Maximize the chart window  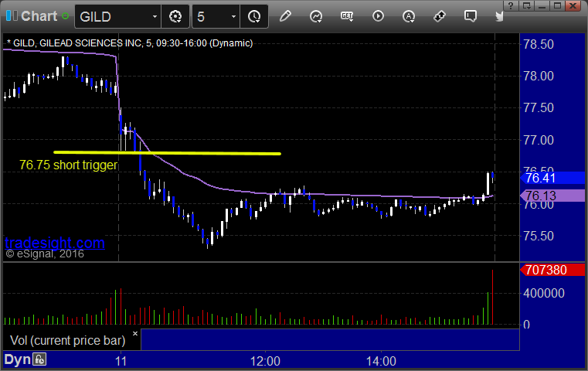coord(558,5)
